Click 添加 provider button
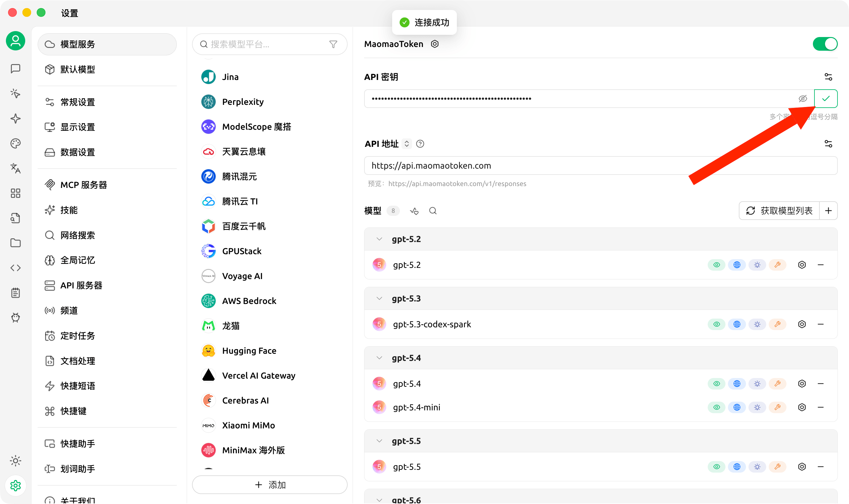 (x=270, y=485)
